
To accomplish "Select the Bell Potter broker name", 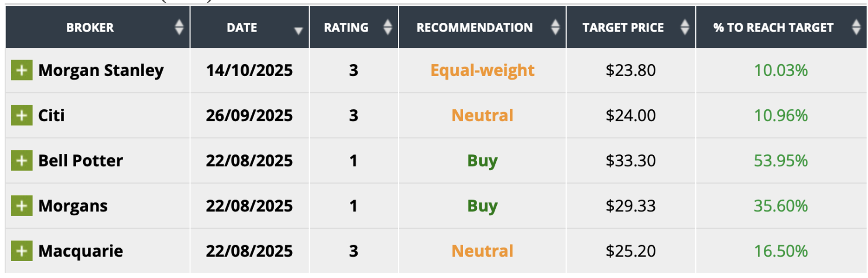I will (80, 160).
